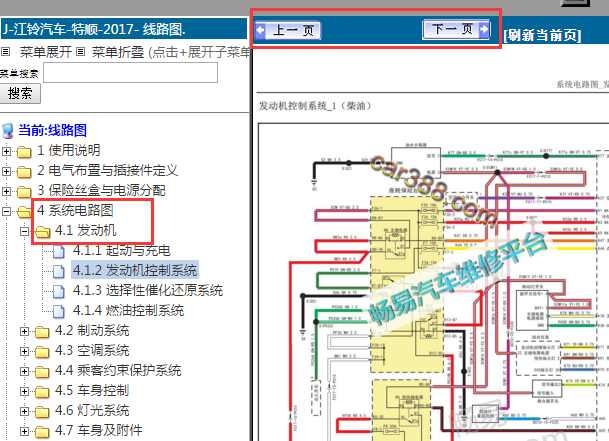Click page icon of 4.1.3 选择性催化还原系统
This screenshot has width=609, height=441.
pyautogui.click(x=59, y=291)
